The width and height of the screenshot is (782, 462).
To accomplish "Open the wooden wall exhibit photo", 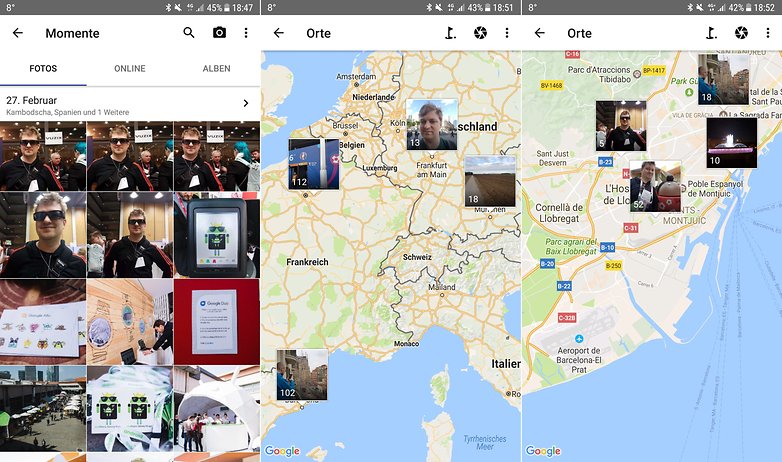I will pos(130,322).
